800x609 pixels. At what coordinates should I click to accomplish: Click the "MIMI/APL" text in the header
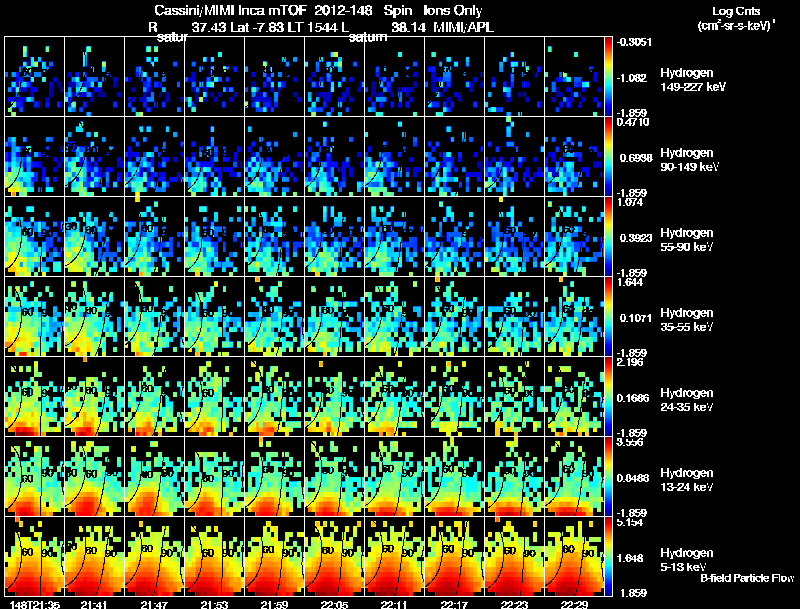(x=463, y=28)
